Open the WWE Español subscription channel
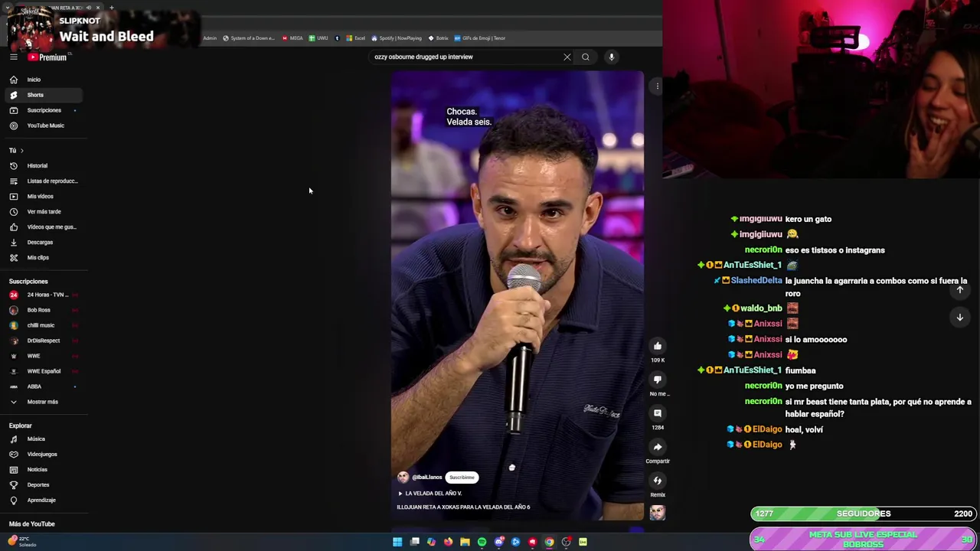980x551 pixels. click(44, 371)
